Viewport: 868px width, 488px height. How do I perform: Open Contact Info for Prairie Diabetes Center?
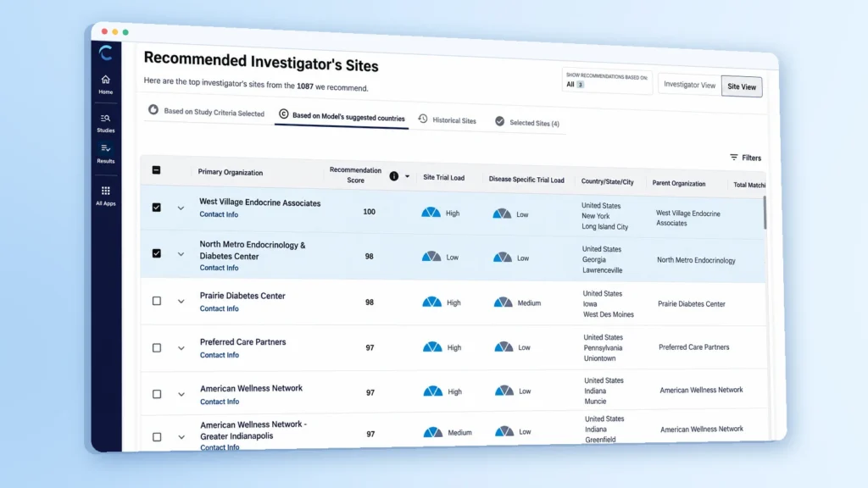tap(220, 308)
